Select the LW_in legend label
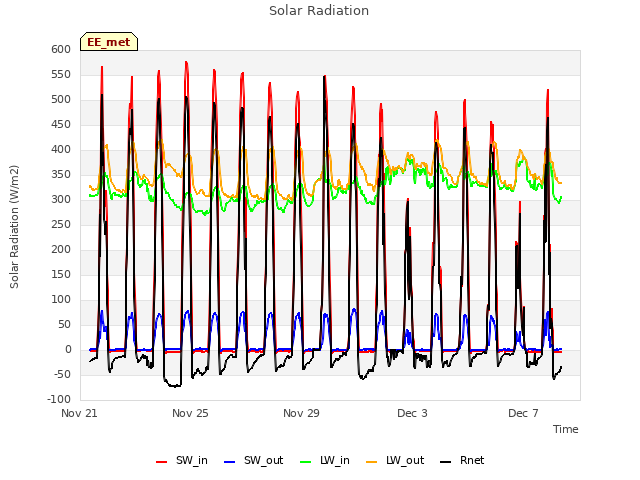Screen dimensions: 640x480 coord(335,461)
